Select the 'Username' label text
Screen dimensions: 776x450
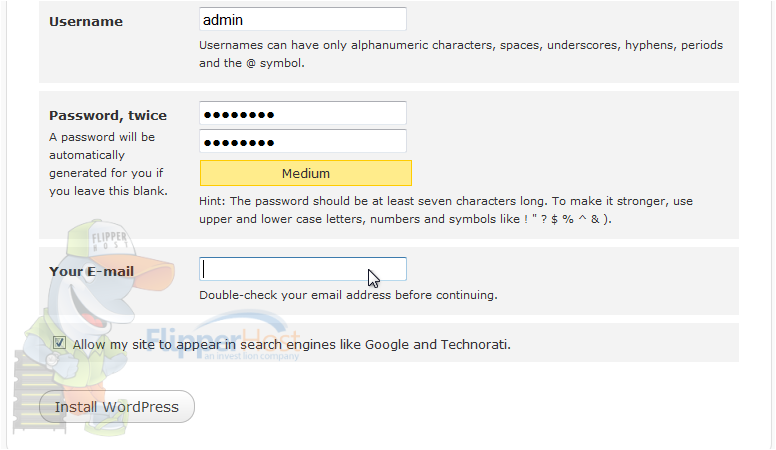86,21
